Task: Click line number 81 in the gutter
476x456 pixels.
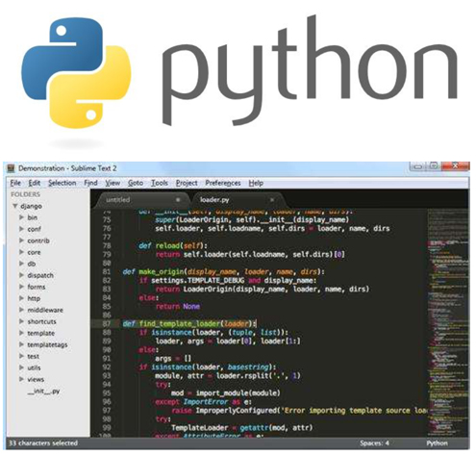Action: point(107,271)
